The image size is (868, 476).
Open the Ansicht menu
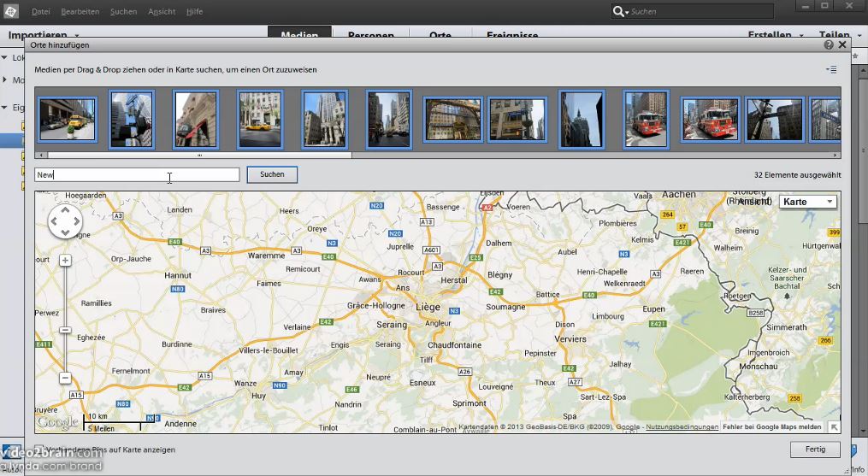pos(162,12)
